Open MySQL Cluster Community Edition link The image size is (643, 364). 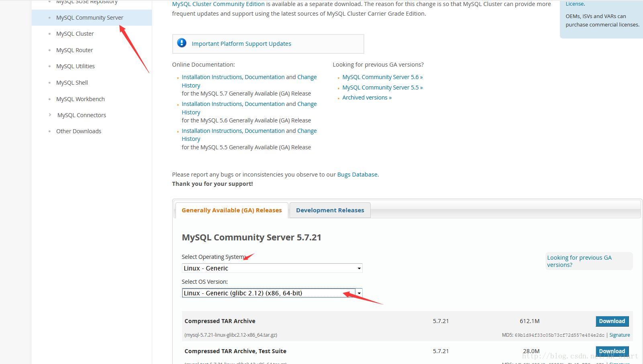pyautogui.click(x=218, y=4)
